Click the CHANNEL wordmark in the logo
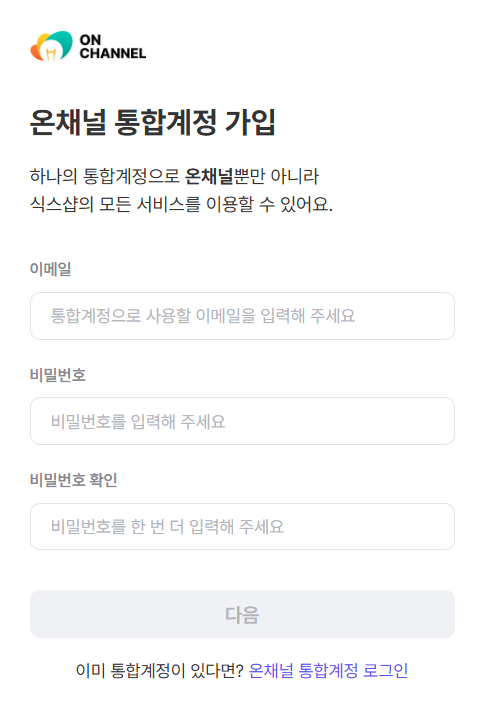Screen dimensions: 487x705 coord(113,54)
